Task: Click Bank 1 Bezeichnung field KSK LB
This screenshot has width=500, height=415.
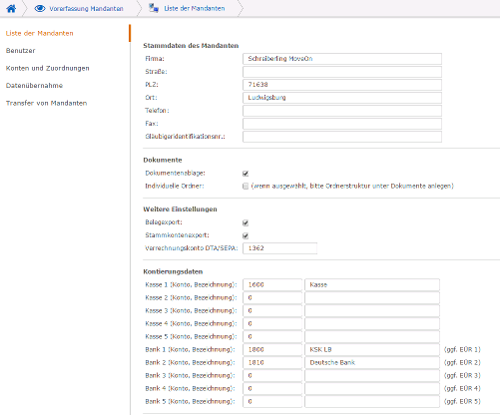Action: [372, 350]
